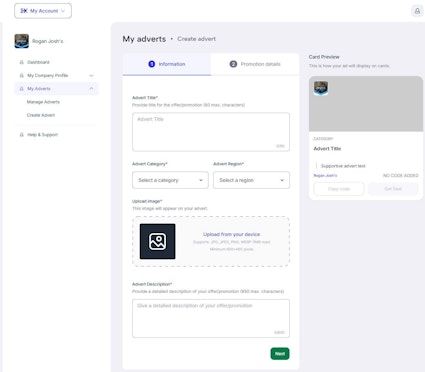
Task: Switch to the Promotion details tab
Action: (x=255, y=64)
